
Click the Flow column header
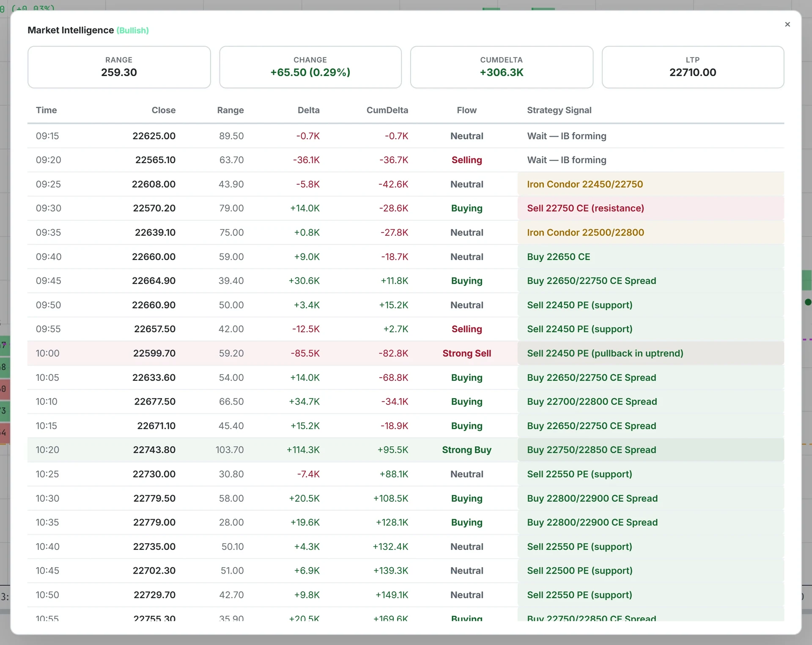466,110
